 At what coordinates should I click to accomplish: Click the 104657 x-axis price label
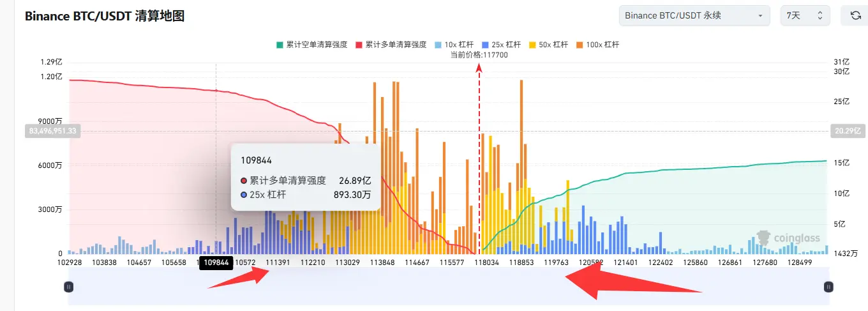[x=138, y=262]
